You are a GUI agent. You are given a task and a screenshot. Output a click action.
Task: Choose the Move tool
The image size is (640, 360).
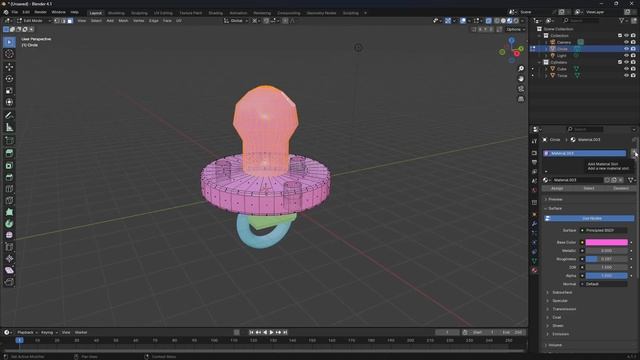[x=9, y=67]
